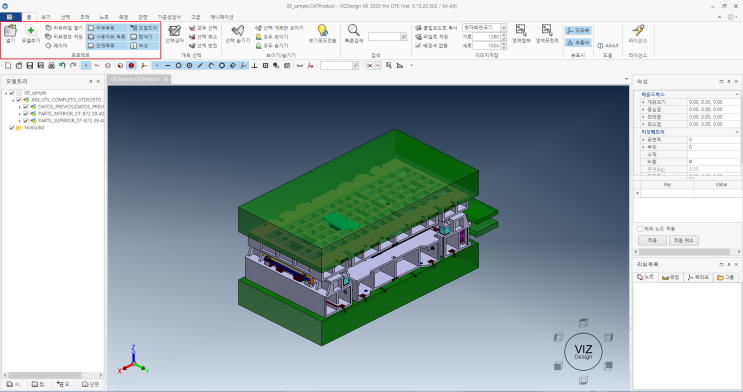Click the Area Print (영역프린트) icon
Image resolution: width=743 pixels, height=392 pixels.
click(547, 30)
